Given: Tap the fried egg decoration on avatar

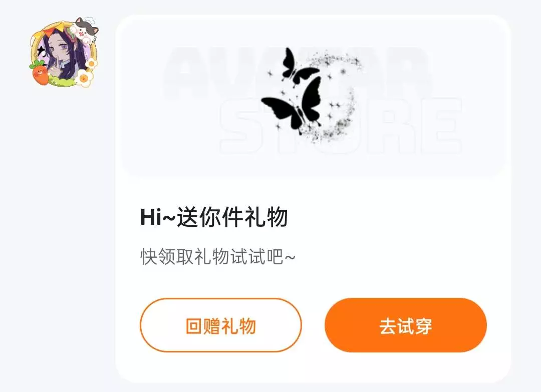Looking at the screenshot, I should (84, 78).
